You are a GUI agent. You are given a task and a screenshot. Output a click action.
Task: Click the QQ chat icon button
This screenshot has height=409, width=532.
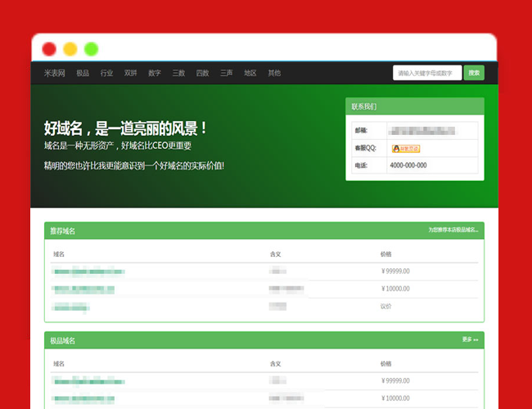click(x=406, y=149)
